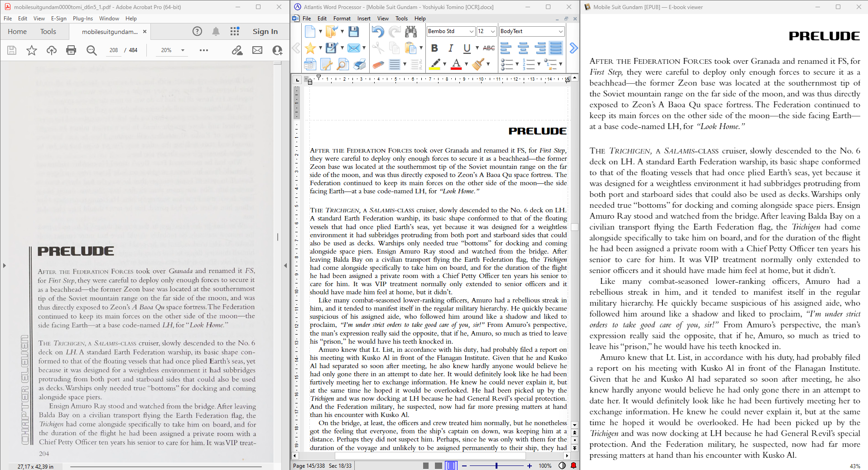This screenshot has width=868, height=470.
Task: Click Page 145/338 status bar entry
Action: (309, 465)
